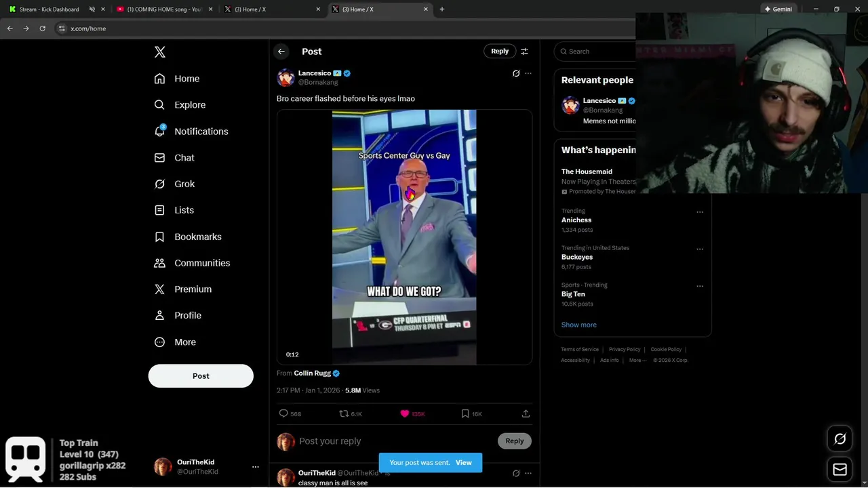
Task: Open Notifications in the sidebar
Action: [x=191, y=131]
